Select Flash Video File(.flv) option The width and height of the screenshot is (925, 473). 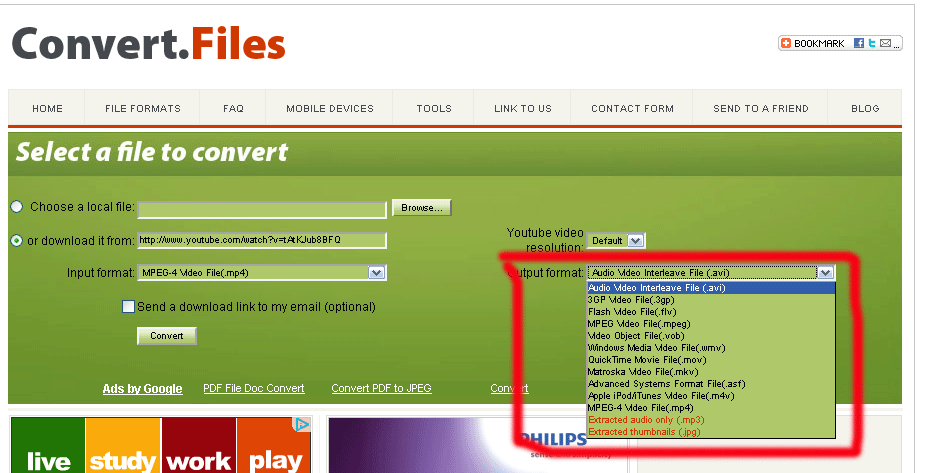tap(711, 312)
